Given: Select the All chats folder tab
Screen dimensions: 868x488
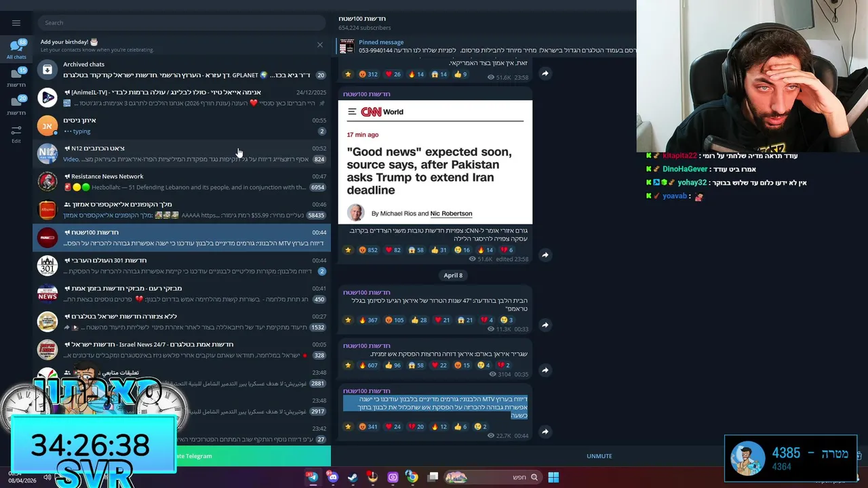Looking at the screenshot, I should pyautogui.click(x=16, y=49).
